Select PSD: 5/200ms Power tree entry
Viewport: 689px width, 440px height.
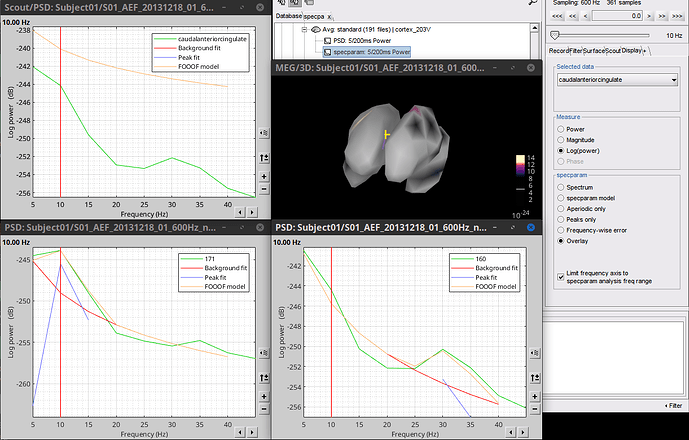click(362, 41)
